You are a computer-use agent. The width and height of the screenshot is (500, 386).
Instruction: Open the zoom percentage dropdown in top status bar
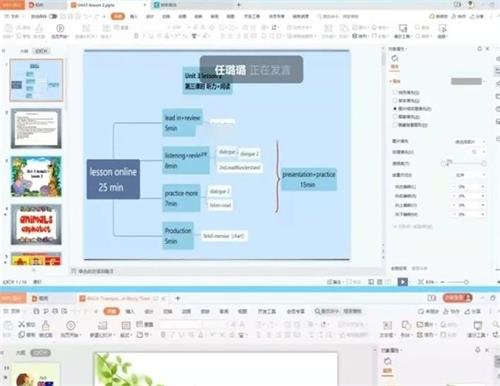click(432, 282)
